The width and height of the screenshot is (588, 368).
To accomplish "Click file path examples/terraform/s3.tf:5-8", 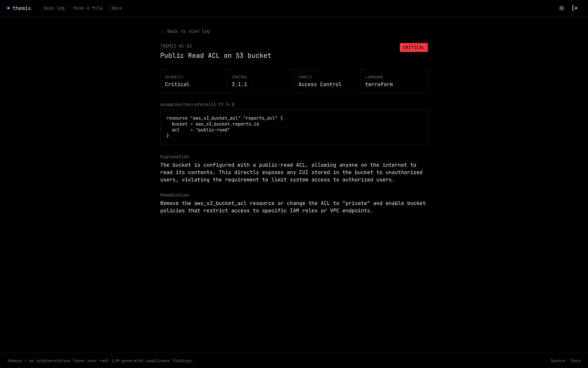I will click(x=197, y=105).
